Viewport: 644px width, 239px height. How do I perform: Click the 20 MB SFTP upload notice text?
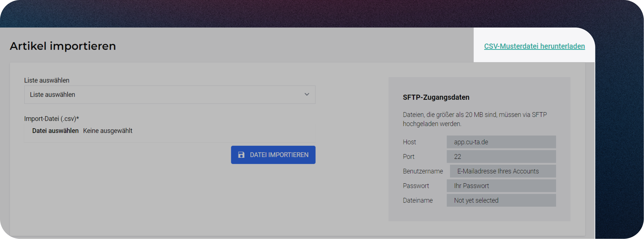pyautogui.click(x=475, y=119)
